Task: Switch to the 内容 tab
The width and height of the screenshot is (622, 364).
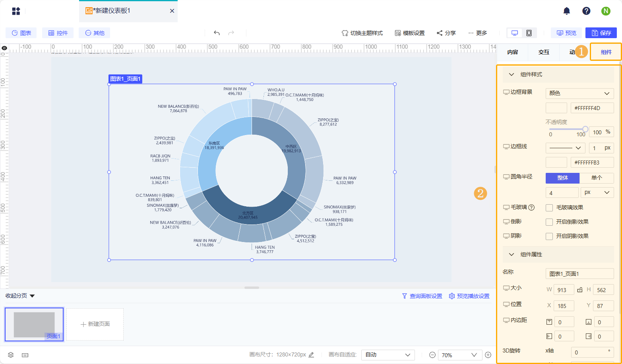Action: [513, 52]
